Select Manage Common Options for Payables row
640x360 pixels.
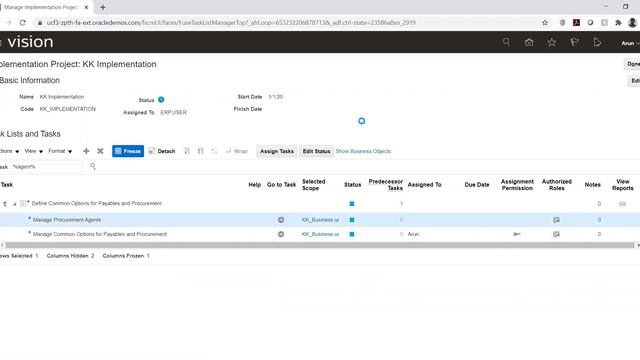click(320, 234)
